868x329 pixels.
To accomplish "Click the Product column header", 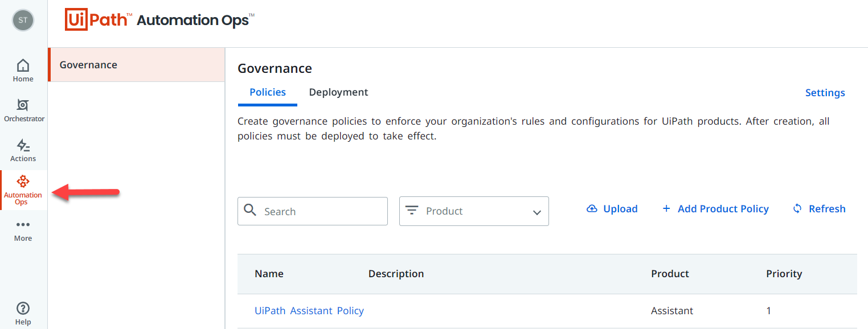I will 670,274.
